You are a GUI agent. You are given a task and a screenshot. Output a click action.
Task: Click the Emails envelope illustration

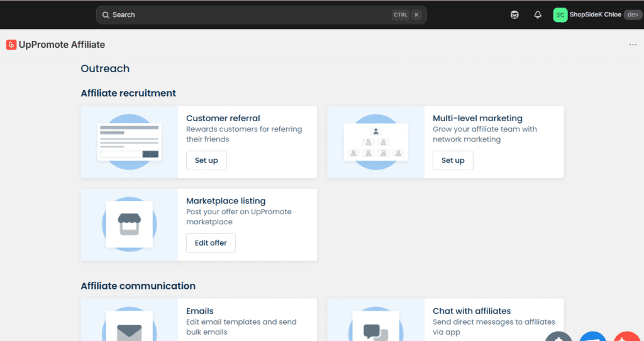coord(130,324)
